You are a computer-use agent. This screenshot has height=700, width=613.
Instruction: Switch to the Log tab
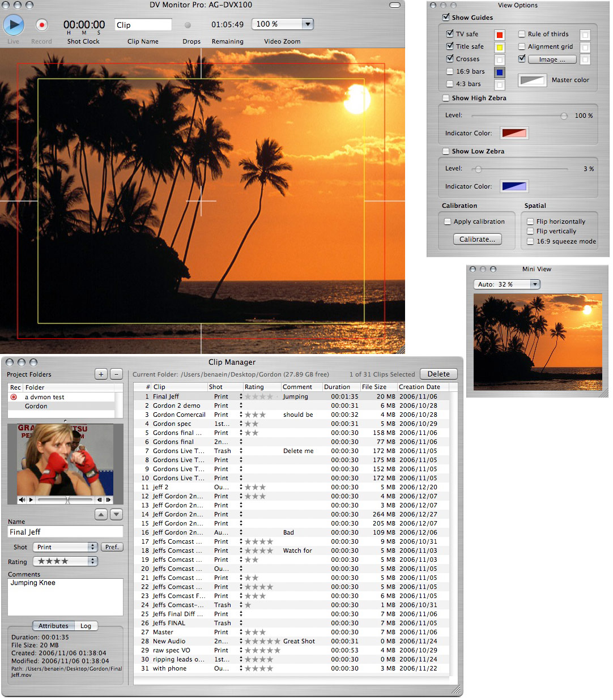86,626
